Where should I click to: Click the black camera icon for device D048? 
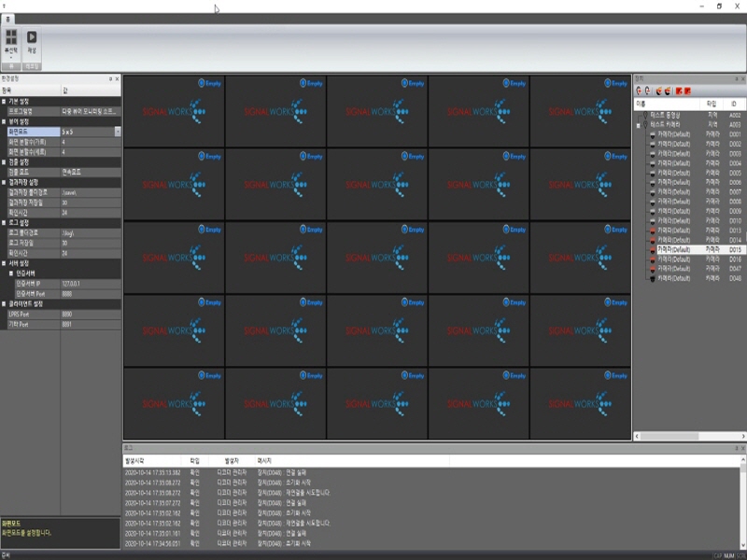(x=653, y=278)
